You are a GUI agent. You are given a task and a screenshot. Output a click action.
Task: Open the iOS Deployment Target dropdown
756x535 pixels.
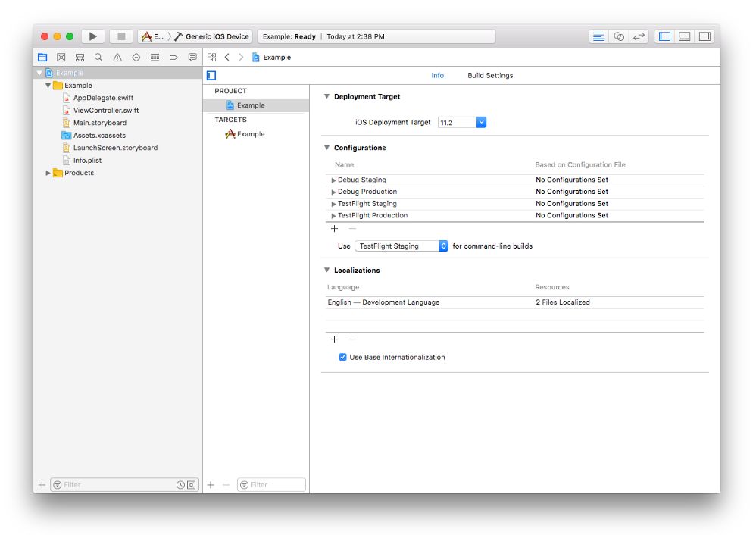pos(481,122)
